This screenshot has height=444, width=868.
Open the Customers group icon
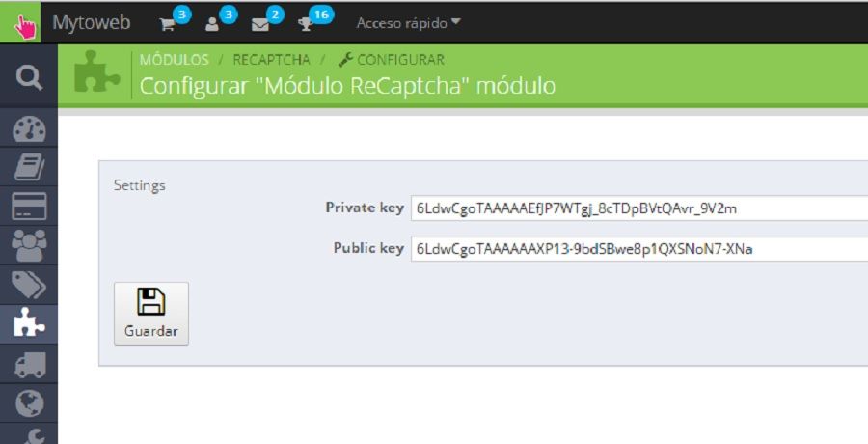29,245
